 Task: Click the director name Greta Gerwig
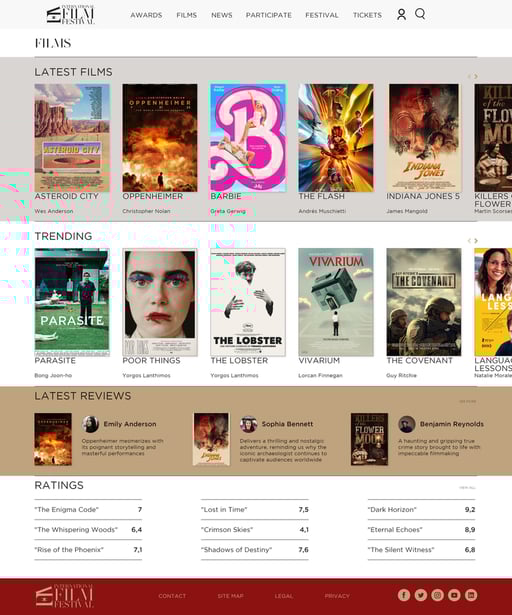point(228,211)
